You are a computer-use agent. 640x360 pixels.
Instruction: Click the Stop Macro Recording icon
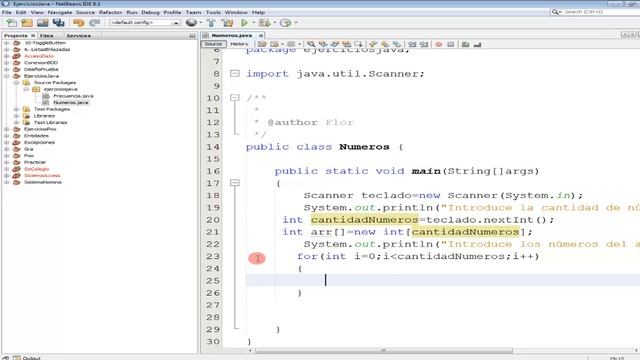(x=451, y=44)
